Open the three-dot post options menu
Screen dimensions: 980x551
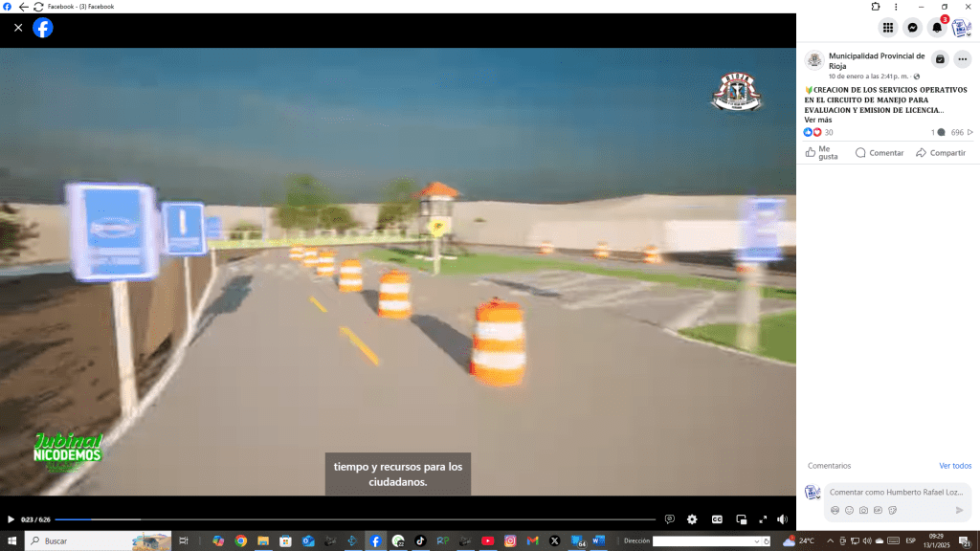[962, 59]
